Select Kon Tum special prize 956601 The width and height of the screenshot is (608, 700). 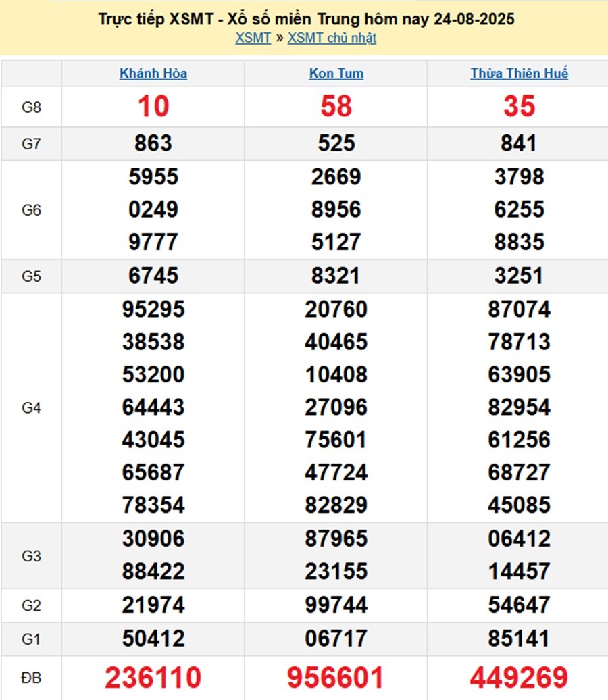[336, 677]
